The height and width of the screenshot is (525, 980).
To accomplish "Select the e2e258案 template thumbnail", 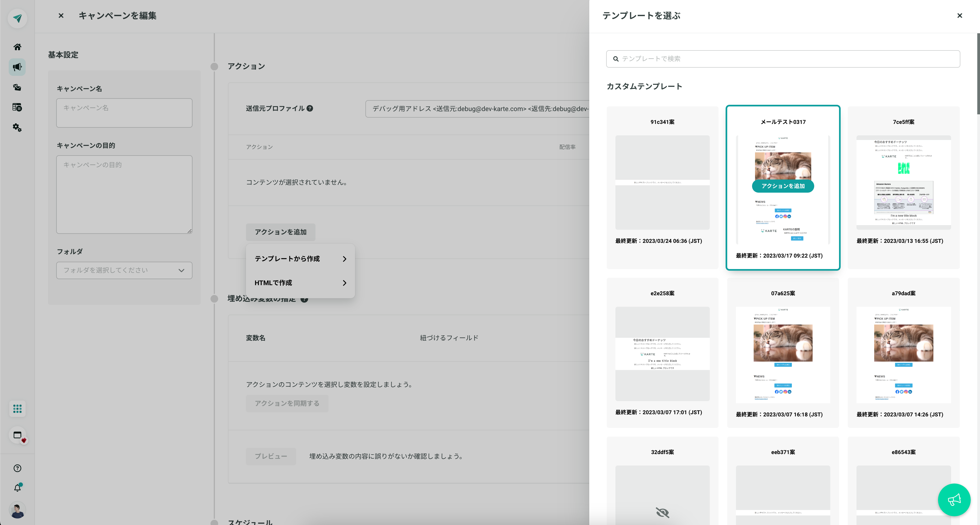I will [x=662, y=354].
